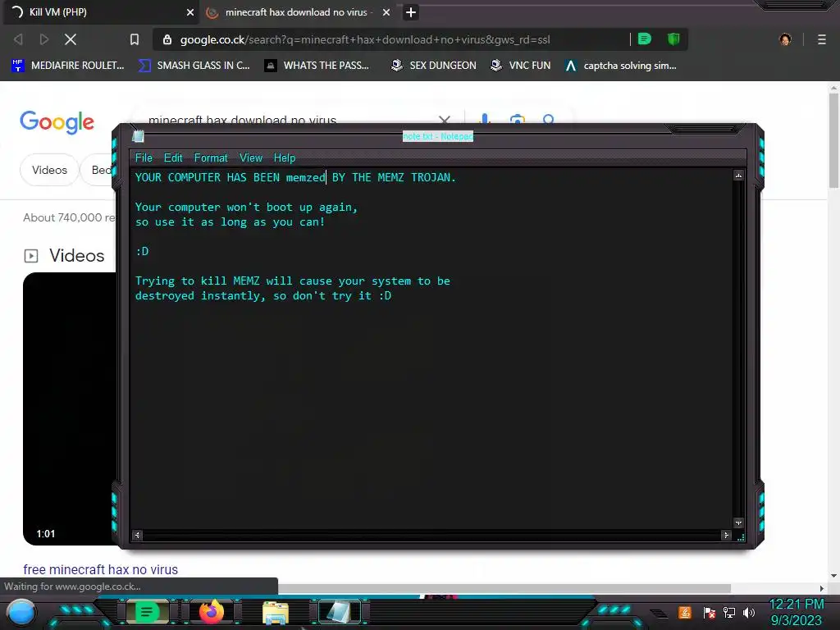
Task: Click the Google logo
Action: point(57,123)
